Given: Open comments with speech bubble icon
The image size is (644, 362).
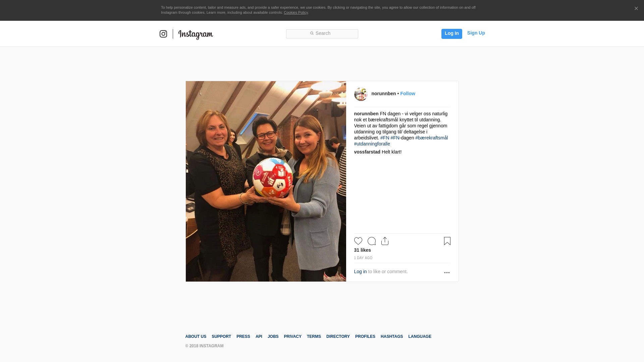Looking at the screenshot, I should tap(372, 241).
